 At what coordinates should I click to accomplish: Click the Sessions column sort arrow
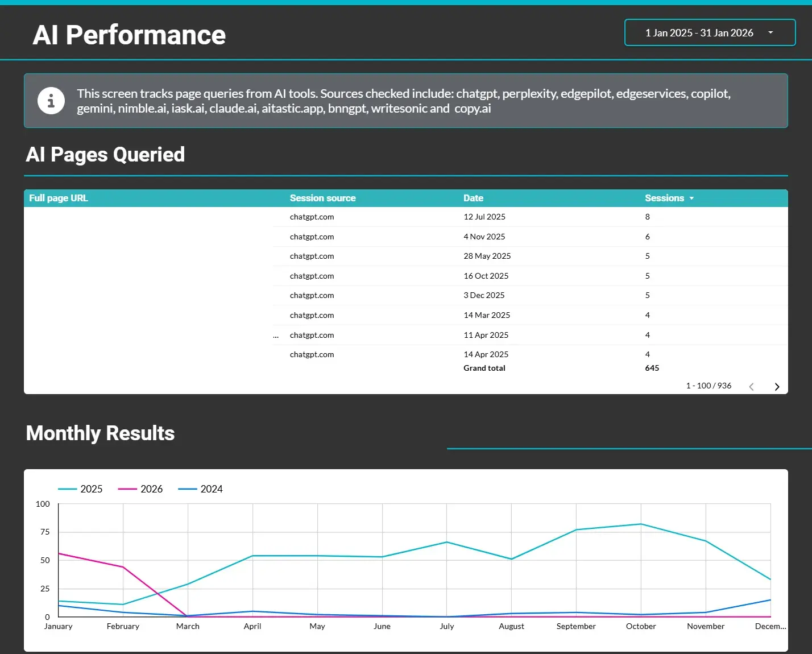coord(691,198)
